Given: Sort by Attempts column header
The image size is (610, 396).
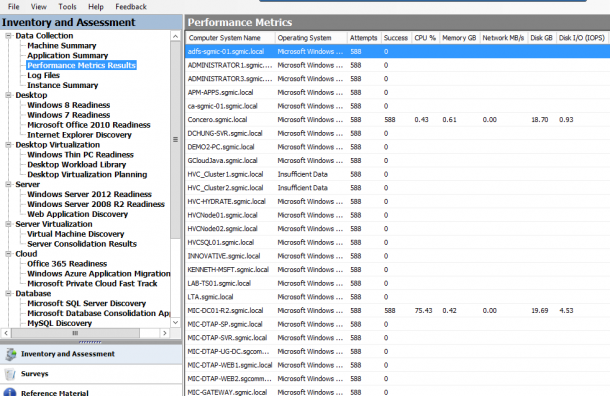Looking at the screenshot, I should [x=364, y=38].
